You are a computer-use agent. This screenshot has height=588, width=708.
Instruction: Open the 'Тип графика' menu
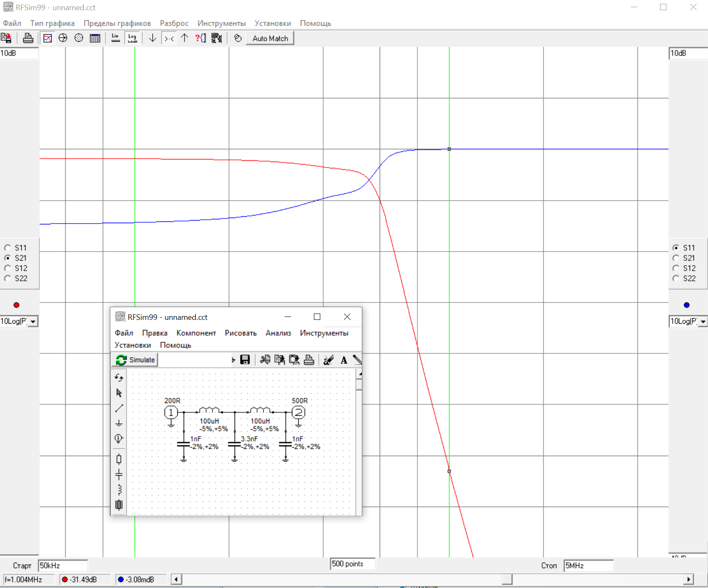click(x=52, y=23)
